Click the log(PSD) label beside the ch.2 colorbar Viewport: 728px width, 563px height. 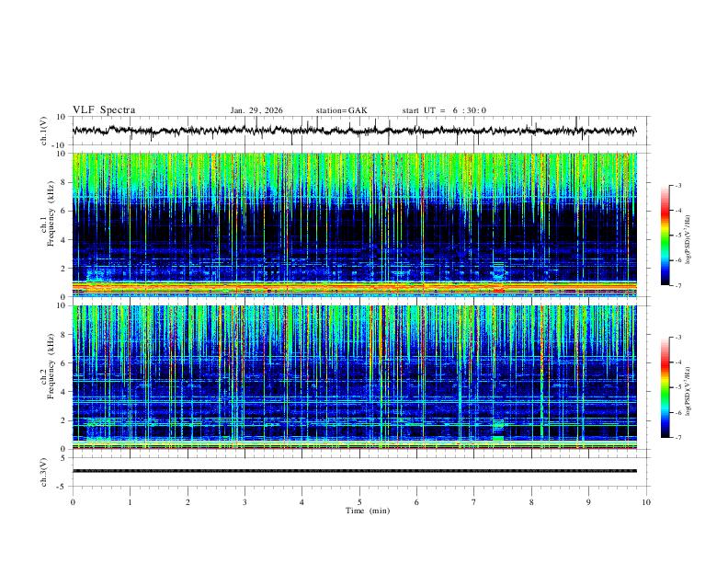688,391
